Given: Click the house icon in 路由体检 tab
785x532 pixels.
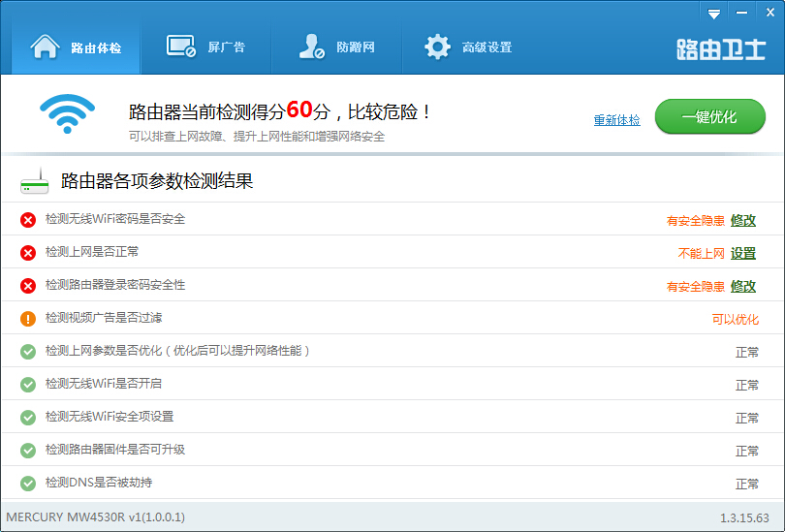Looking at the screenshot, I should click(46, 47).
